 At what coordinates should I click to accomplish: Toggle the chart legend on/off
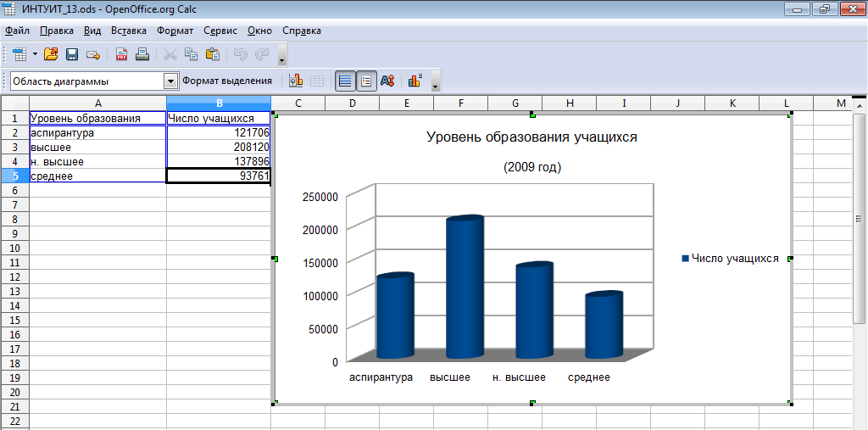point(366,81)
